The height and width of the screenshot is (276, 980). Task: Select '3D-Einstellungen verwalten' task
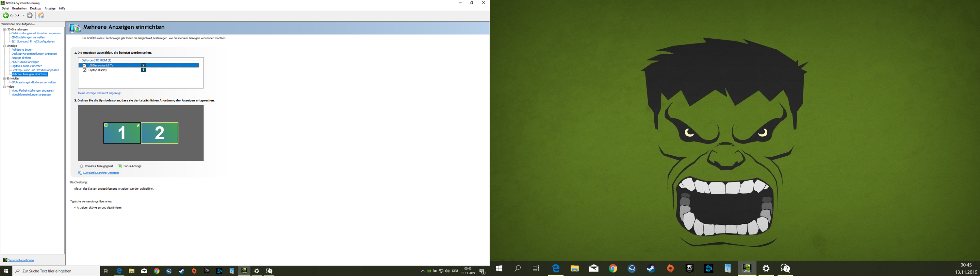coord(28,37)
